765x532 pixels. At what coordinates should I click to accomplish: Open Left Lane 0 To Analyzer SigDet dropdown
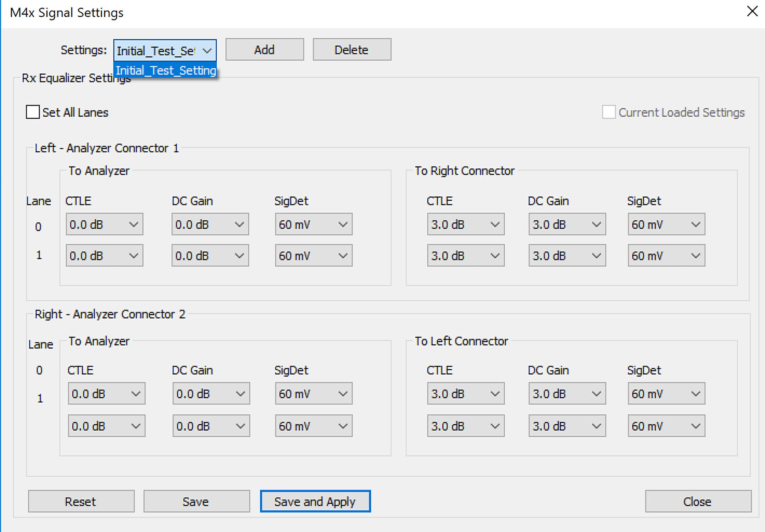[314, 224]
